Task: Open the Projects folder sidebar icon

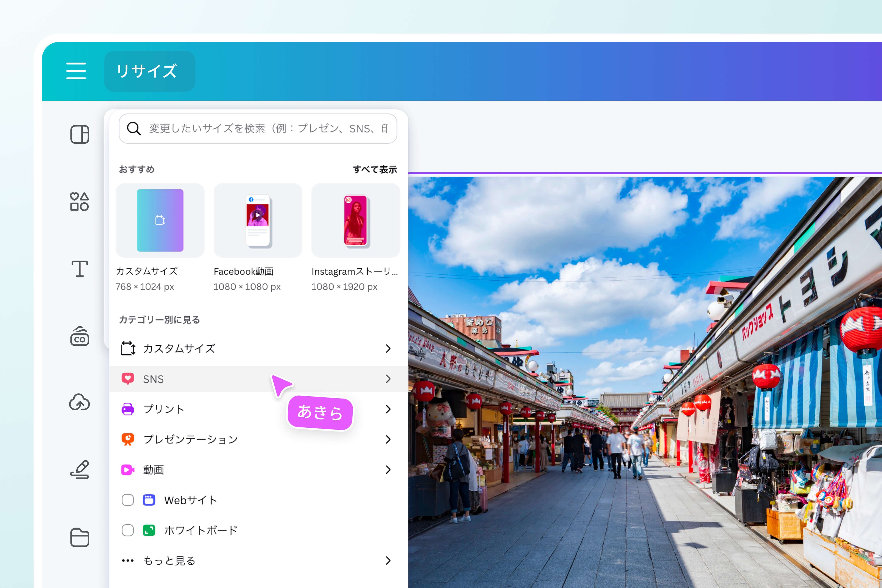Action: pos(79,537)
